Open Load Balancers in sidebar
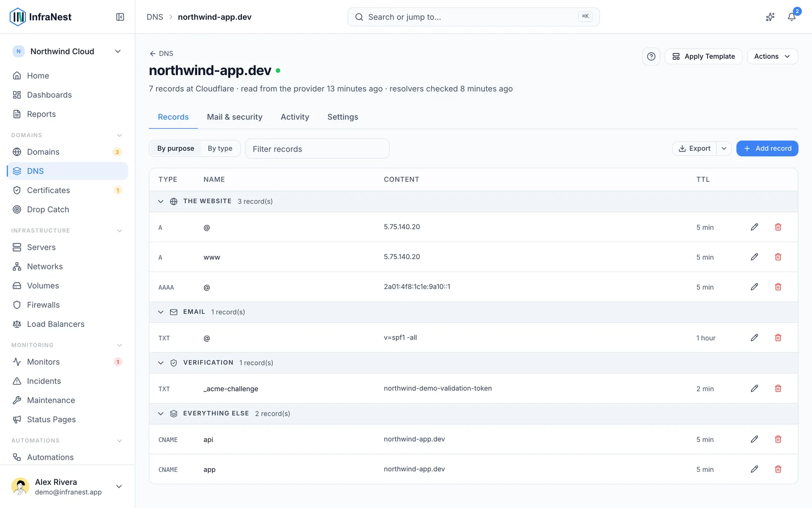This screenshot has height=508, width=812. (x=67, y=324)
